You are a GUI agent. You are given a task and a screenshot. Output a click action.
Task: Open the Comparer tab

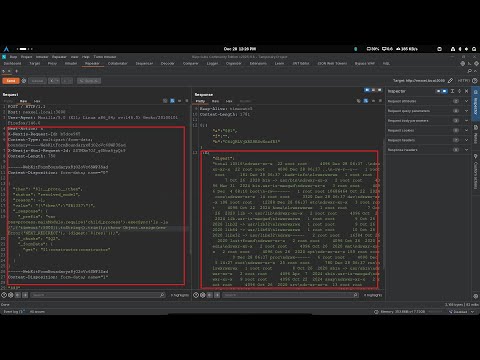click(x=190, y=63)
